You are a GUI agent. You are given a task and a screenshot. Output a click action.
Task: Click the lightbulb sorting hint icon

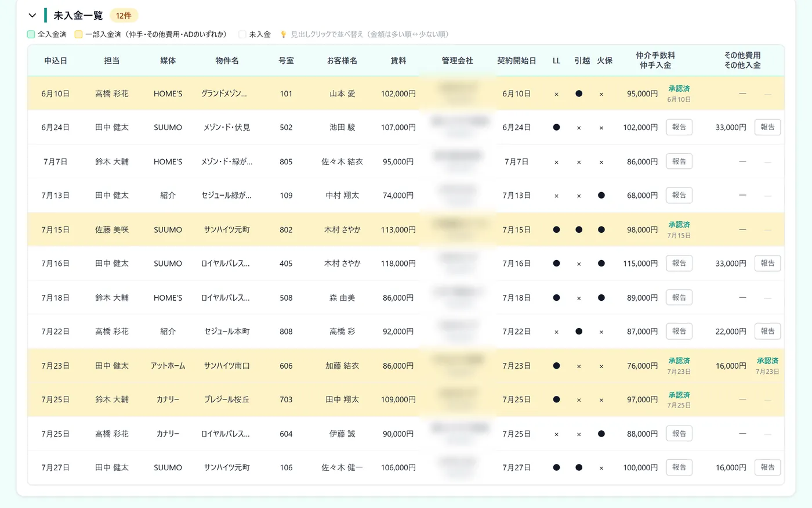[x=284, y=35]
